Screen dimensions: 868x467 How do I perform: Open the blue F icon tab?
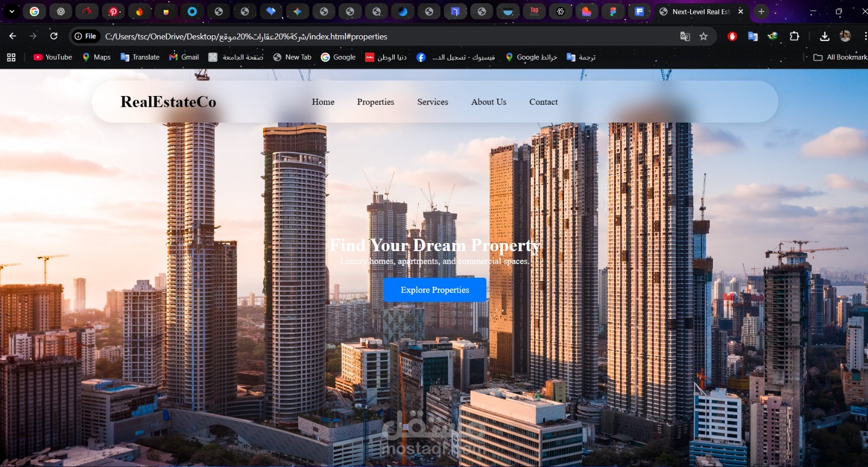639,11
